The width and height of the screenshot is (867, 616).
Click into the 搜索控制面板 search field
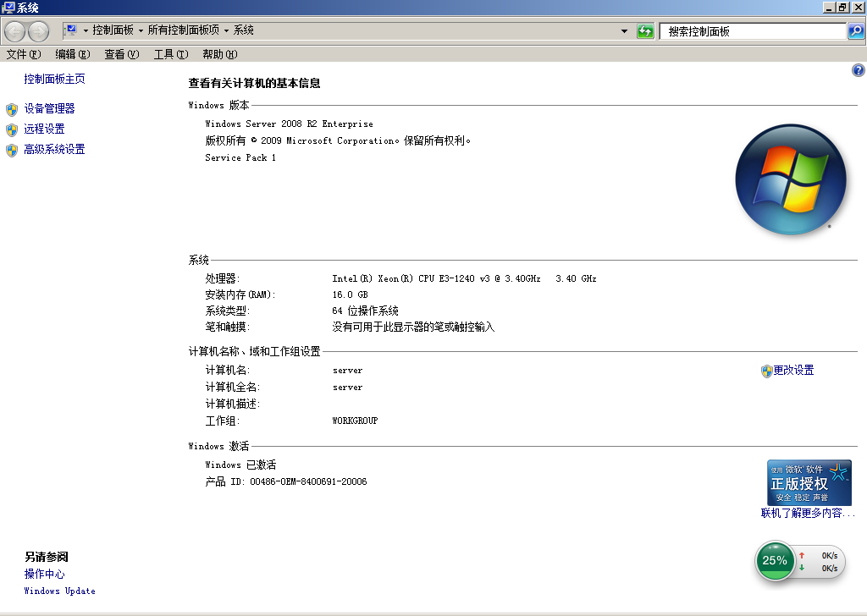click(x=752, y=31)
